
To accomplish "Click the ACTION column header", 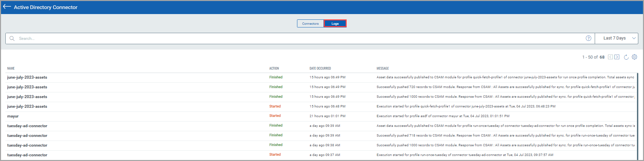I will (274, 68).
